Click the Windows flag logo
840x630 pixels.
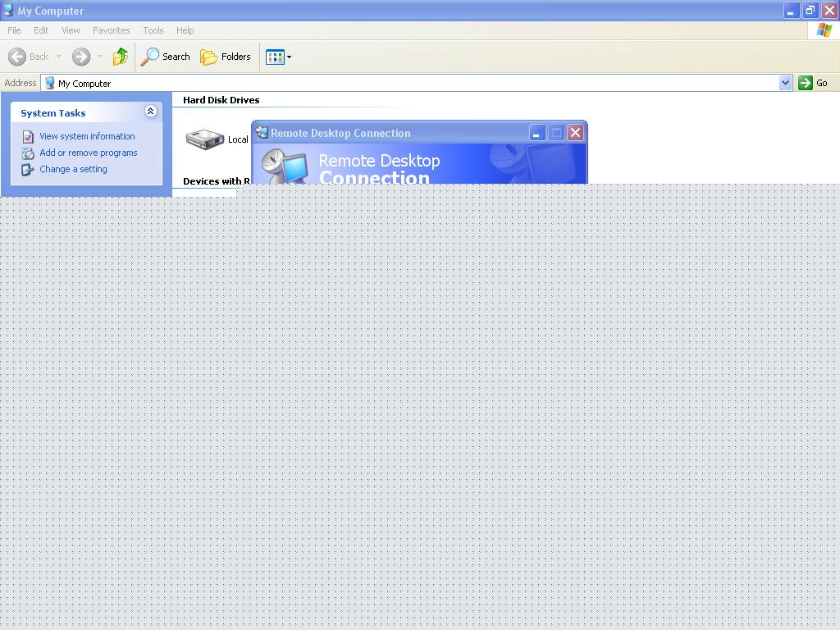pyautogui.click(x=824, y=30)
